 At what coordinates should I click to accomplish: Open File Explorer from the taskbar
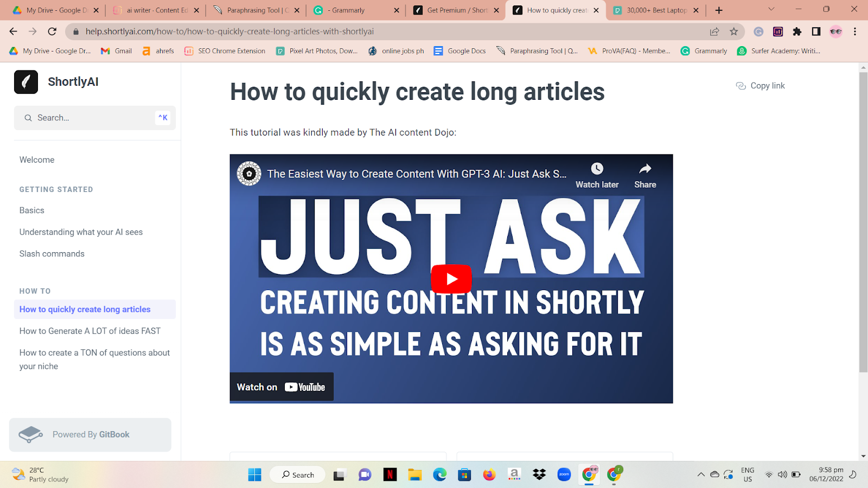(x=415, y=475)
